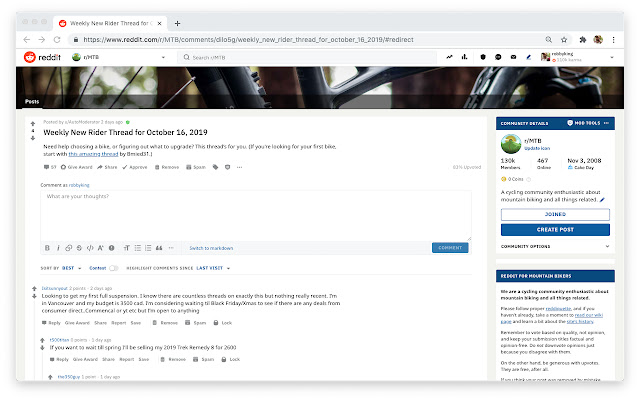Apply superscript formatting in comment editor

100,248
